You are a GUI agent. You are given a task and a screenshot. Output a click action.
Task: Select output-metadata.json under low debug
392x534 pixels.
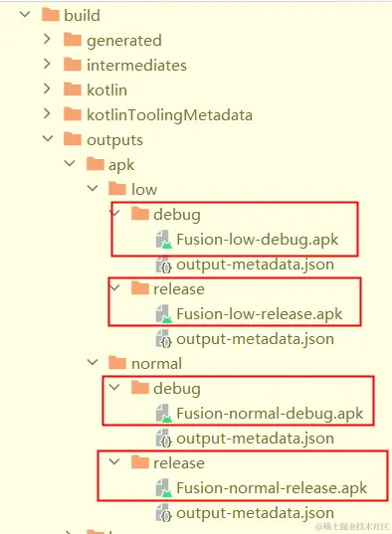pyautogui.click(x=255, y=265)
